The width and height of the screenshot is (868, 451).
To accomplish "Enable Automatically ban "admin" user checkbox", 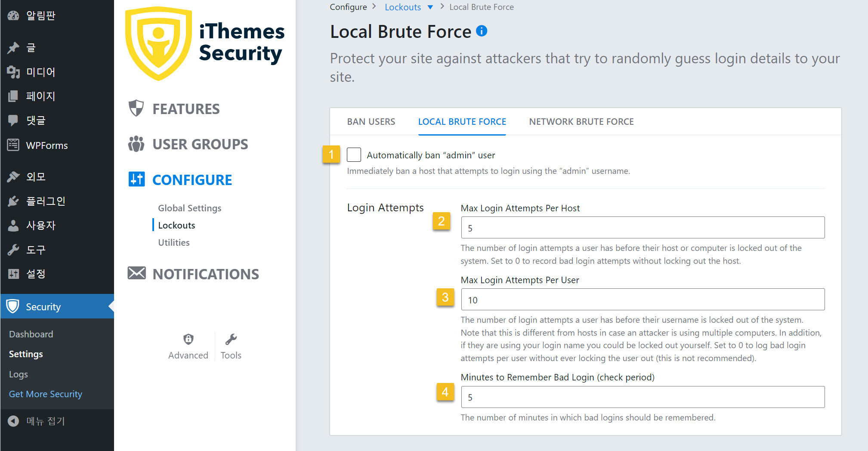I will 354,155.
